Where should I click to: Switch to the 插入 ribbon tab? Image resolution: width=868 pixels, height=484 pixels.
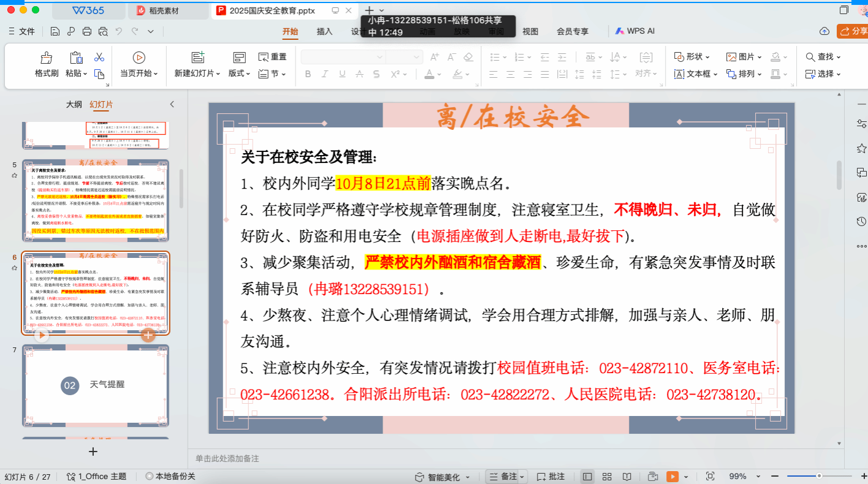(324, 32)
